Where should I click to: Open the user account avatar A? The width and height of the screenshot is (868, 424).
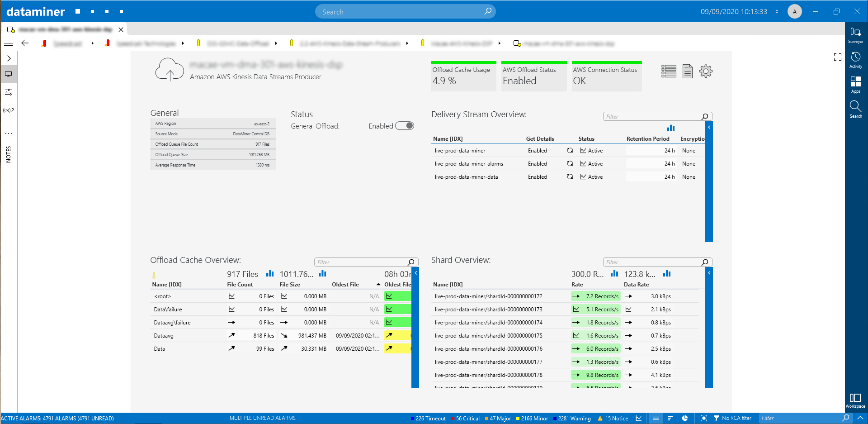794,12
